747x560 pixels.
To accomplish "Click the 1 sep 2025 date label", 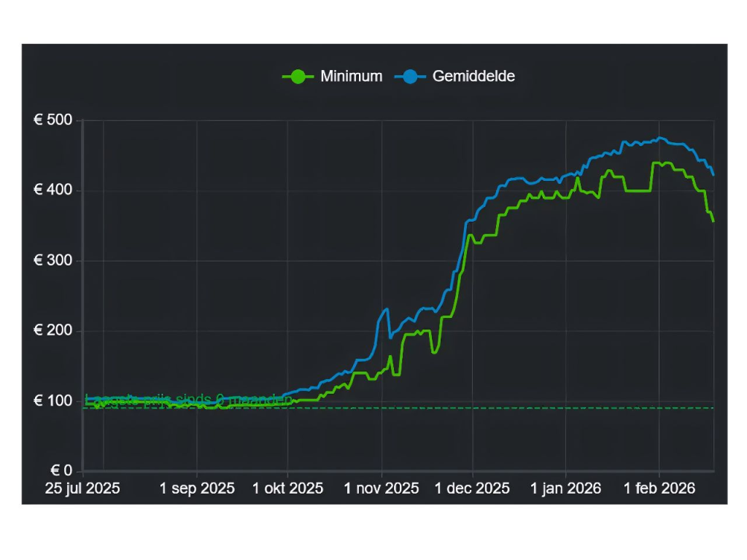I will coord(197,489).
